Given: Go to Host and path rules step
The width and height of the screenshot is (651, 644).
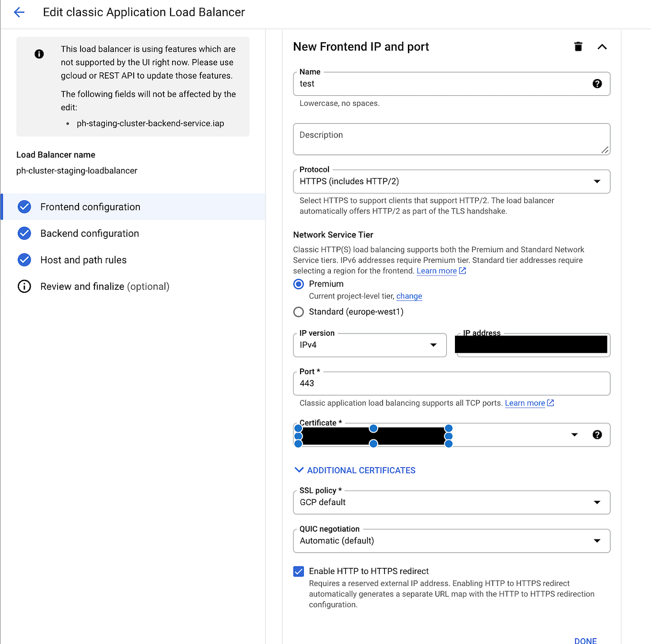Looking at the screenshot, I should 83,260.
